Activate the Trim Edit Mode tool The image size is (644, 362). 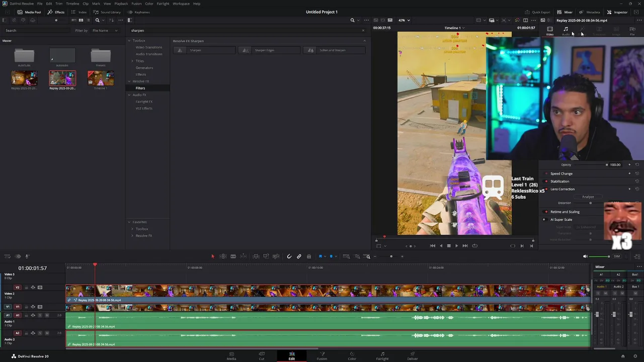[223, 256]
